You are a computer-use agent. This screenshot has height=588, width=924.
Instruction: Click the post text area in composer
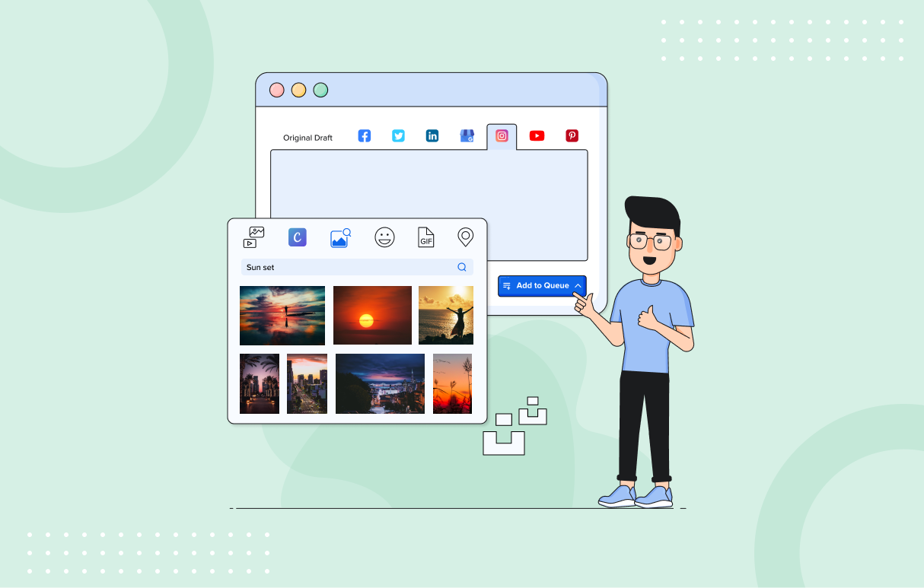click(429, 205)
